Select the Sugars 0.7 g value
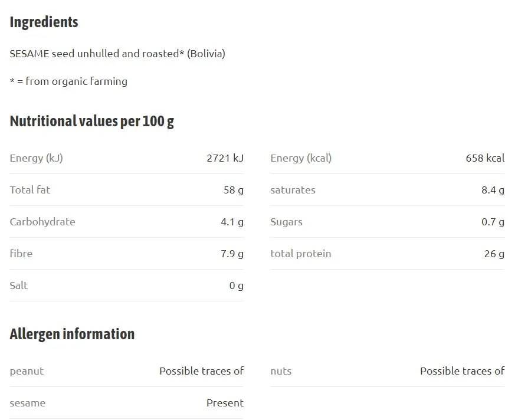 coord(493,222)
